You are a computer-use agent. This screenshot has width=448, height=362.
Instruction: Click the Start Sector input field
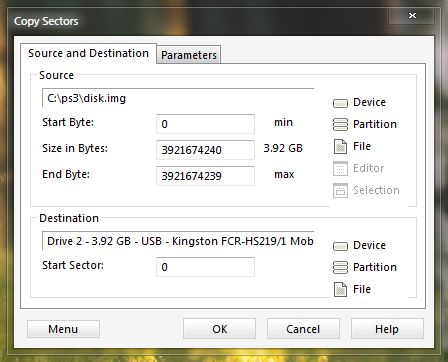tap(205, 267)
